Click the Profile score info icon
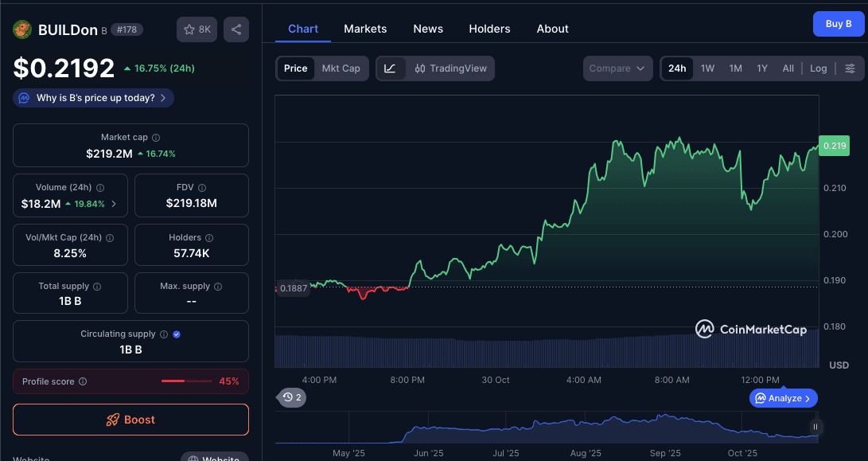 [83, 381]
